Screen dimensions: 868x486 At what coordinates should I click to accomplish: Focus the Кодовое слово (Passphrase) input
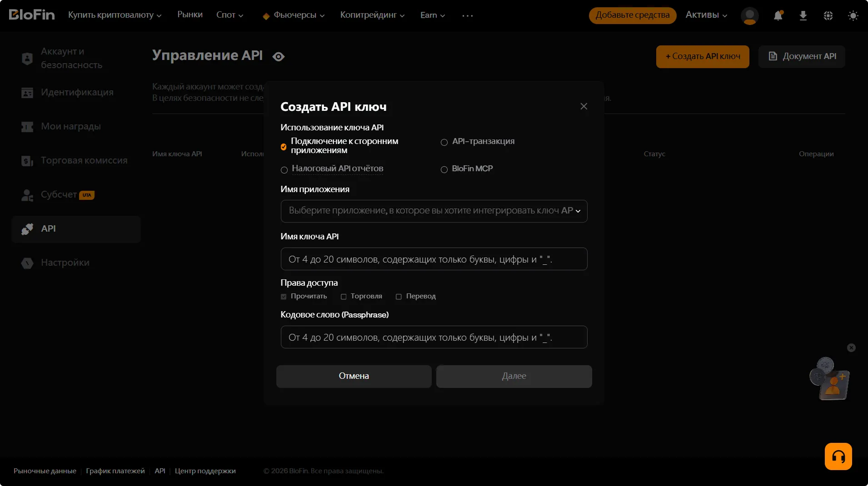(x=434, y=337)
